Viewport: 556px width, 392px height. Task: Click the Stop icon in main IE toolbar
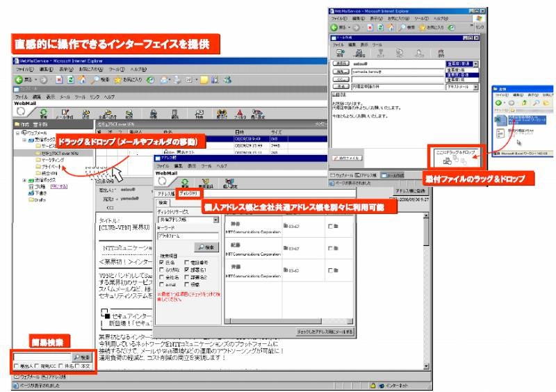(x=59, y=80)
